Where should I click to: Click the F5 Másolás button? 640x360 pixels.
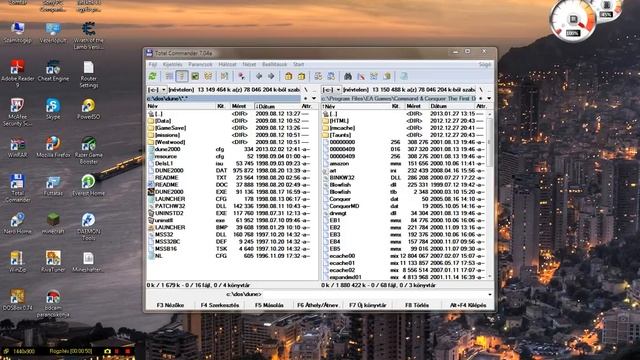click(x=269, y=305)
